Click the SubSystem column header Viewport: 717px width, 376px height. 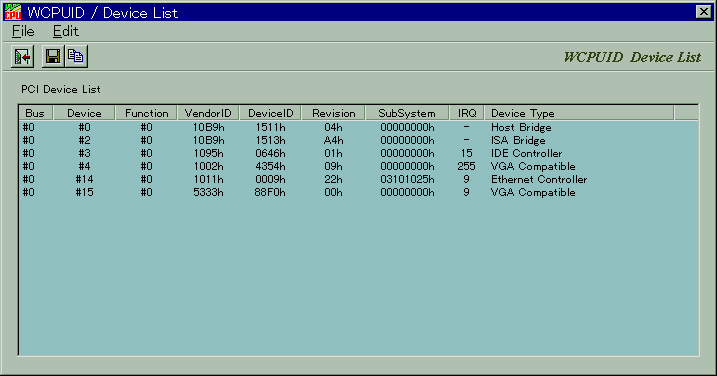(x=407, y=113)
